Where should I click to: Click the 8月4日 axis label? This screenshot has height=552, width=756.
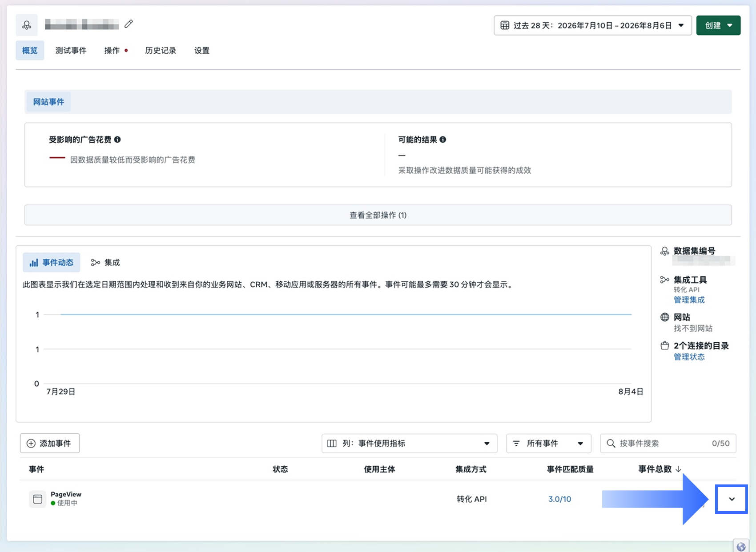(x=631, y=392)
